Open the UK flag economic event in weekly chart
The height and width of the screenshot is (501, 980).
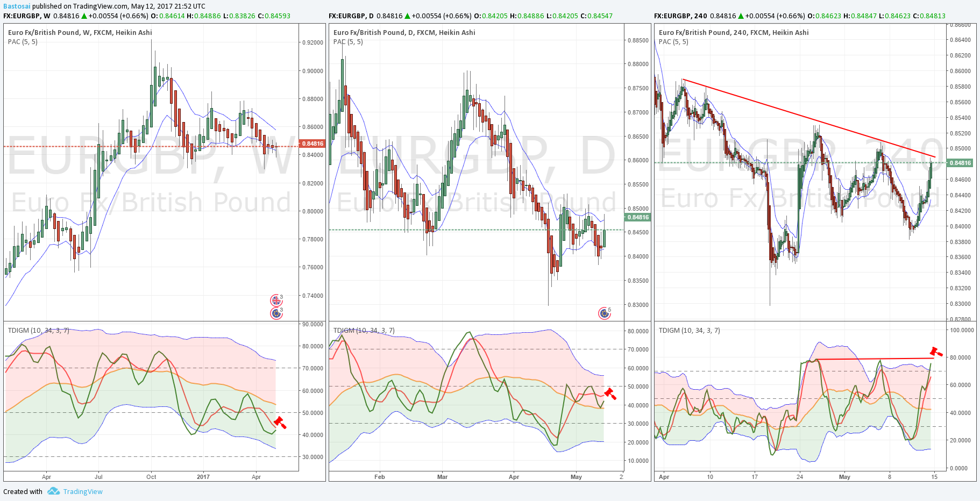pyautogui.click(x=276, y=300)
